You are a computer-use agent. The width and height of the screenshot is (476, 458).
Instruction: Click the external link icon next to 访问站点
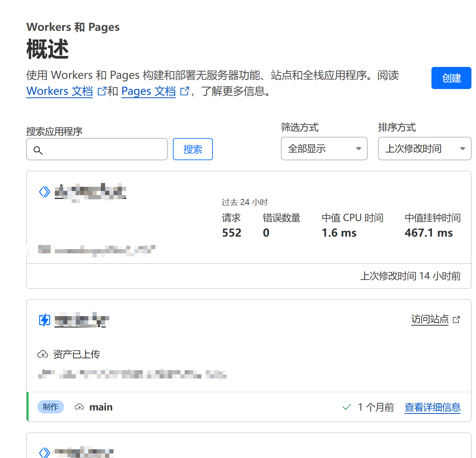point(457,320)
